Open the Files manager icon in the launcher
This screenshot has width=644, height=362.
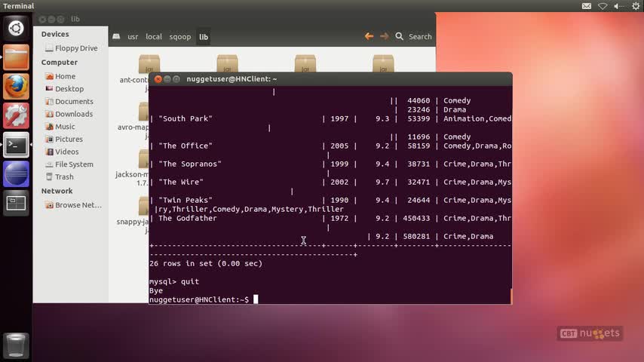tap(16, 57)
